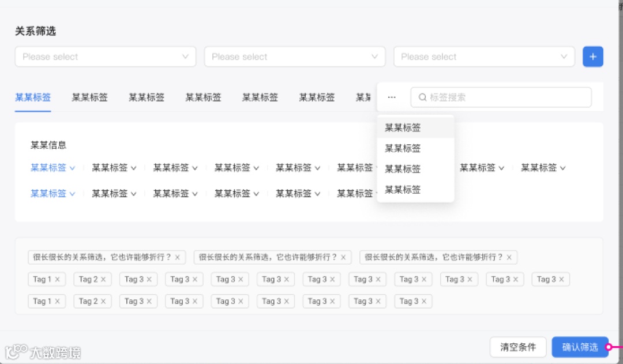Click the blue plus button to add a filter
The height and width of the screenshot is (364, 623).
(x=593, y=57)
